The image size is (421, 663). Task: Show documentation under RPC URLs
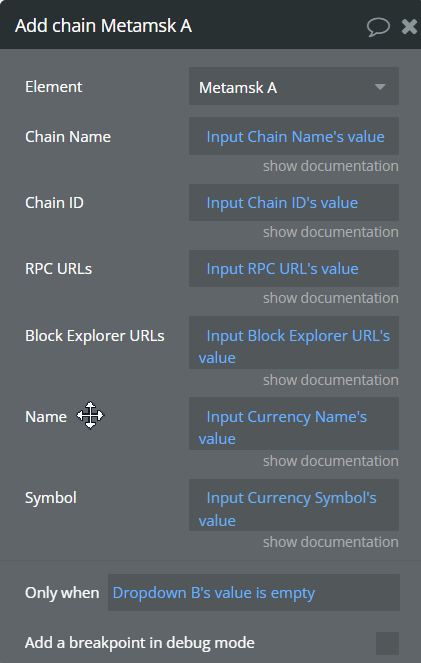point(331,298)
